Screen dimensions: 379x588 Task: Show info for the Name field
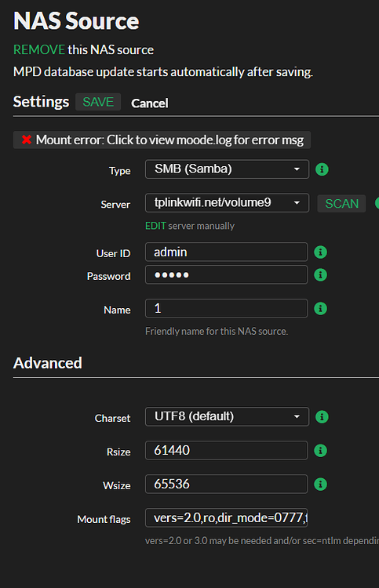[x=320, y=309]
